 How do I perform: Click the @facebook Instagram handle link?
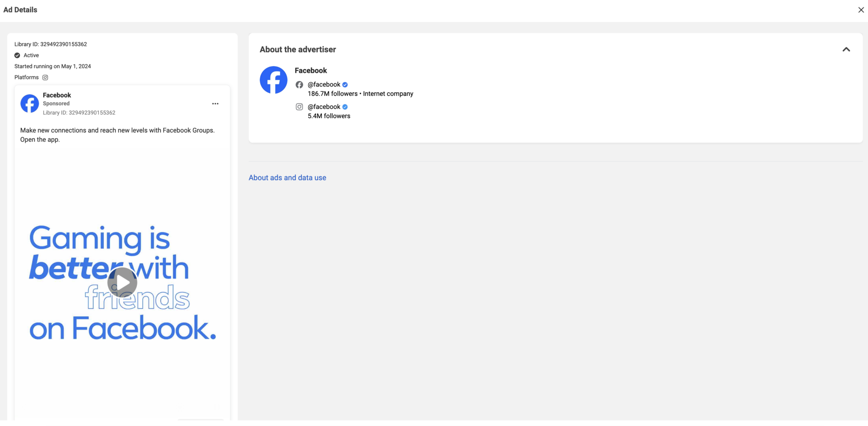coord(324,106)
